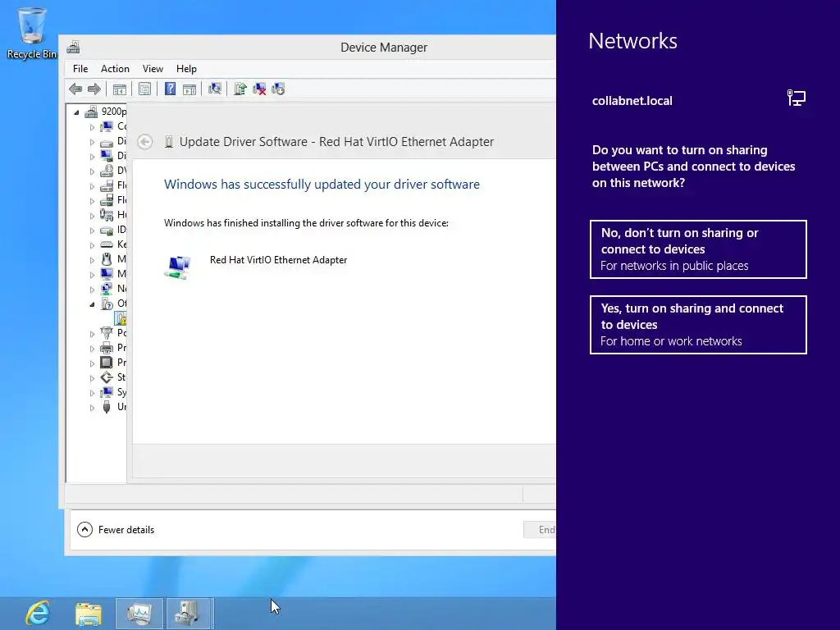Choose Yes, turn on sharing and connect
The image size is (840, 630).
[698, 325]
